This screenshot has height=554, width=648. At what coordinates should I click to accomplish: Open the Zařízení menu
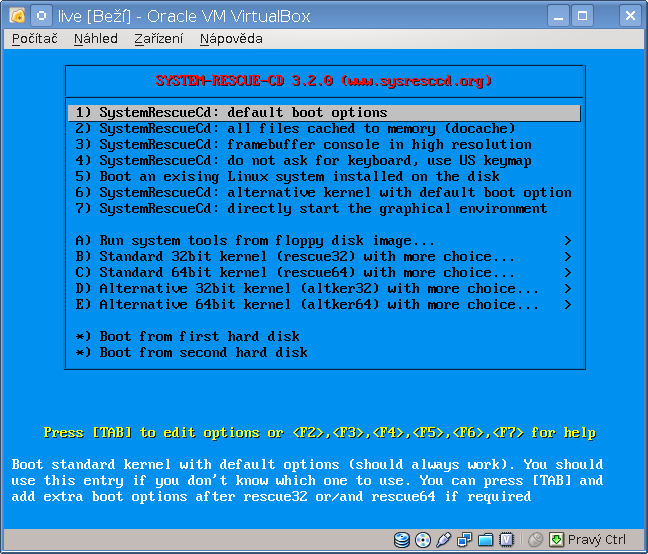click(159, 39)
